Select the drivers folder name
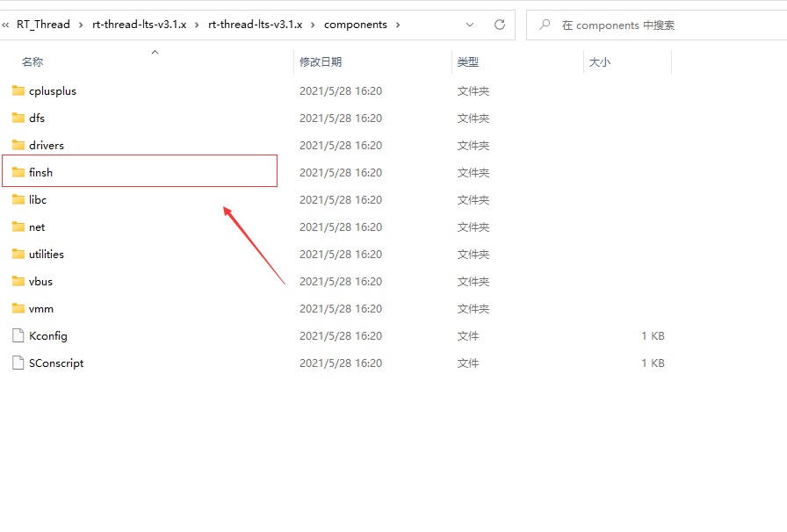Image resolution: width=787 pixels, height=532 pixels. [x=47, y=145]
